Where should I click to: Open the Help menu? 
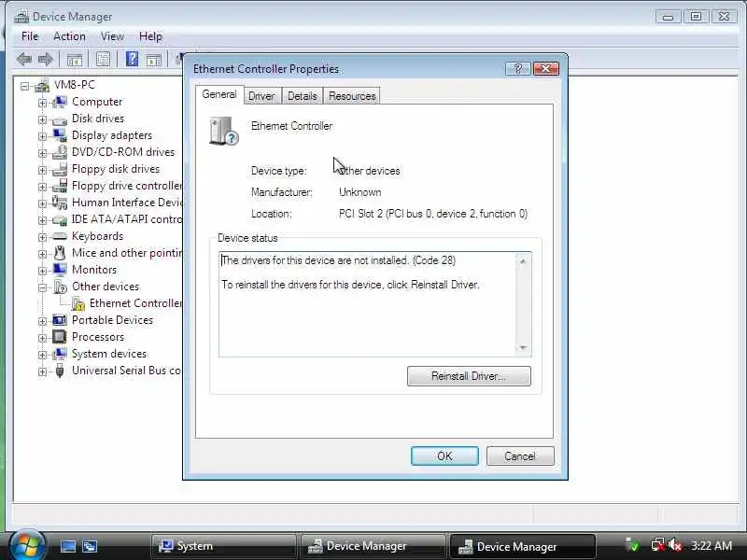tap(150, 36)
